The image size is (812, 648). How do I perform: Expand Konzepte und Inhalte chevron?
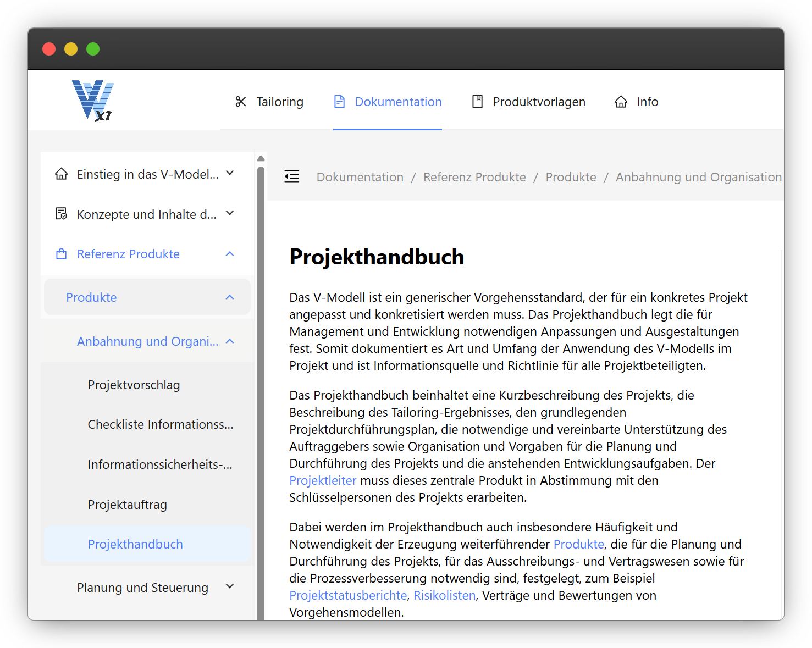click(x=230, y=213)
